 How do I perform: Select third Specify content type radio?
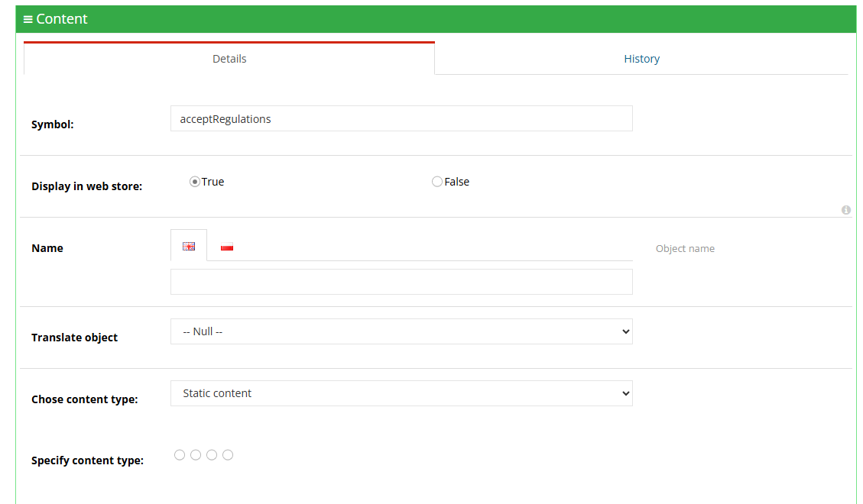click(212, 454)
